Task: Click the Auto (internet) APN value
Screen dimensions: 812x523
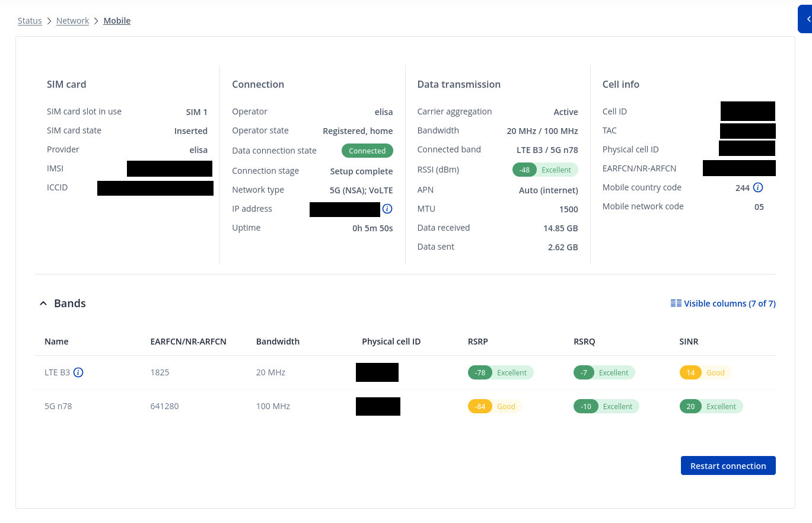Action: point(549,190)
